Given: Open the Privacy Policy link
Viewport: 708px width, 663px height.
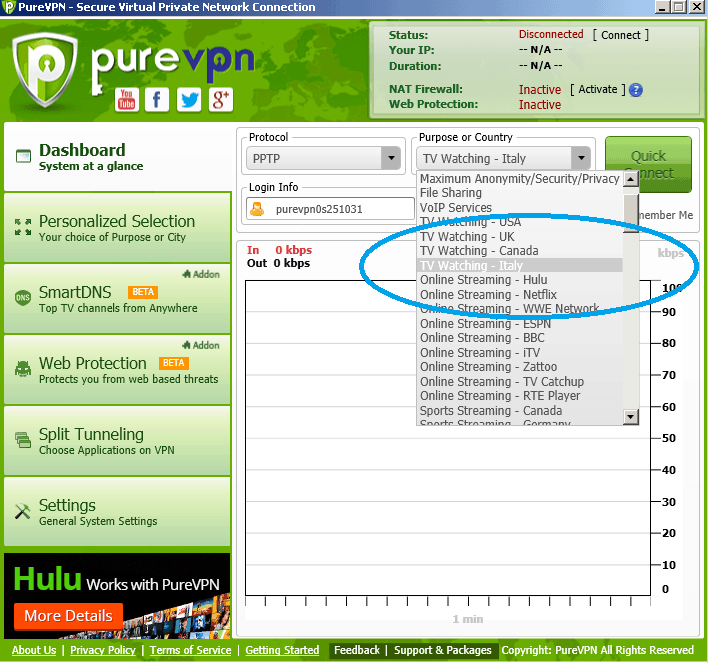Looking at the screenshot, I should (103, 650).
